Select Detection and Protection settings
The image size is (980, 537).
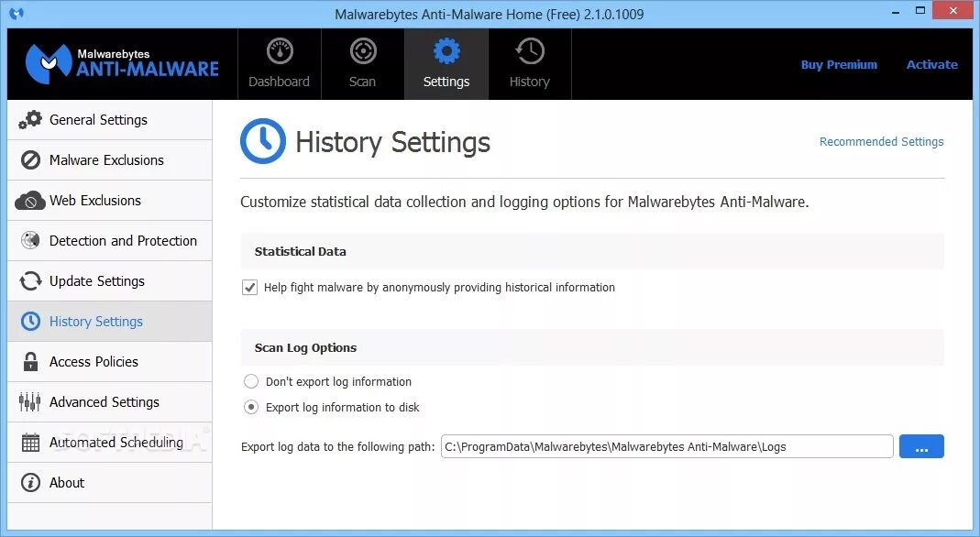110,240
